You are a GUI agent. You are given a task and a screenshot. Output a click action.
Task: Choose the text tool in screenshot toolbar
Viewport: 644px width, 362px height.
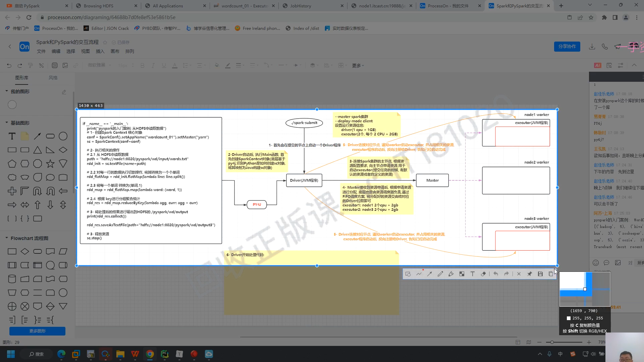pyautogui.click(x=473, y=274)
